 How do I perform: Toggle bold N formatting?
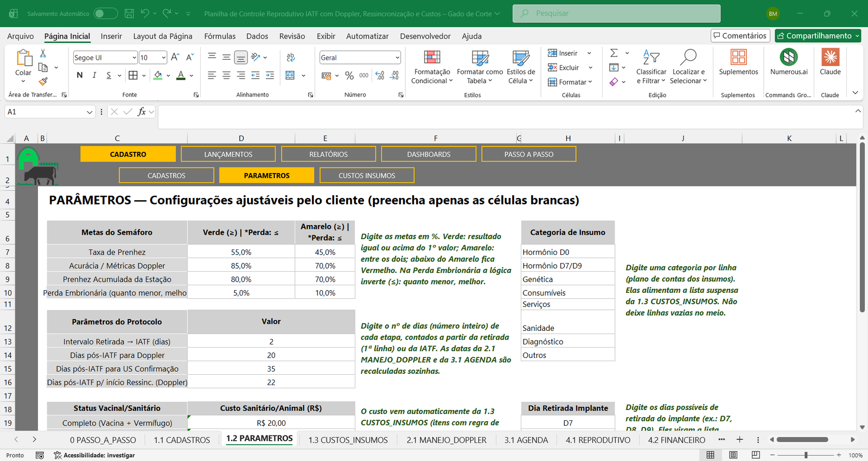[x=80, y=75]
